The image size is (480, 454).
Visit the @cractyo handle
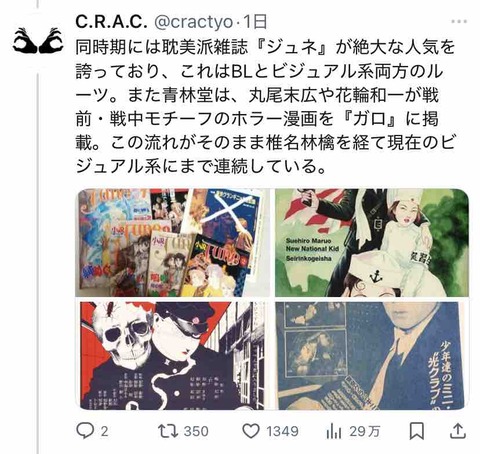point(194,22)
